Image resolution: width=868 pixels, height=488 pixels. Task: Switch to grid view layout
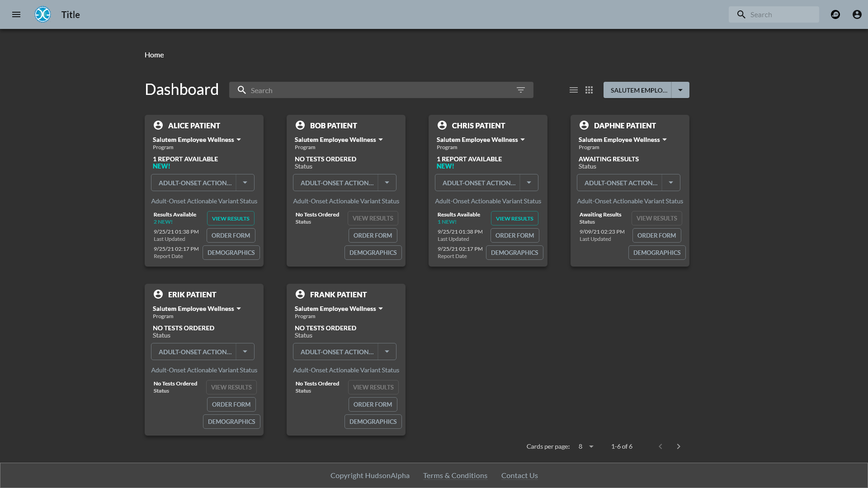(589, 90)
